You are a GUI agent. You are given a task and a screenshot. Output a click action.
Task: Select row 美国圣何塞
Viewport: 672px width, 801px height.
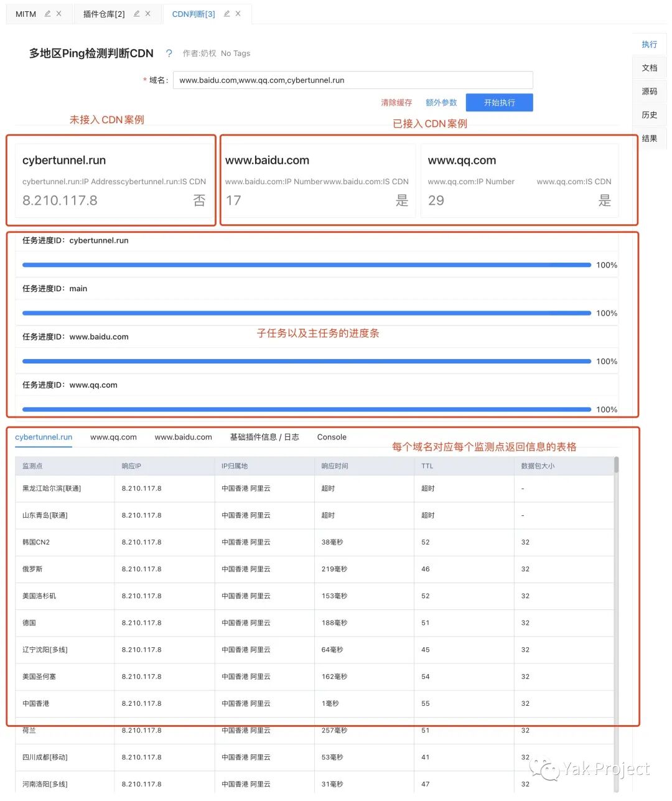point(314,677)
